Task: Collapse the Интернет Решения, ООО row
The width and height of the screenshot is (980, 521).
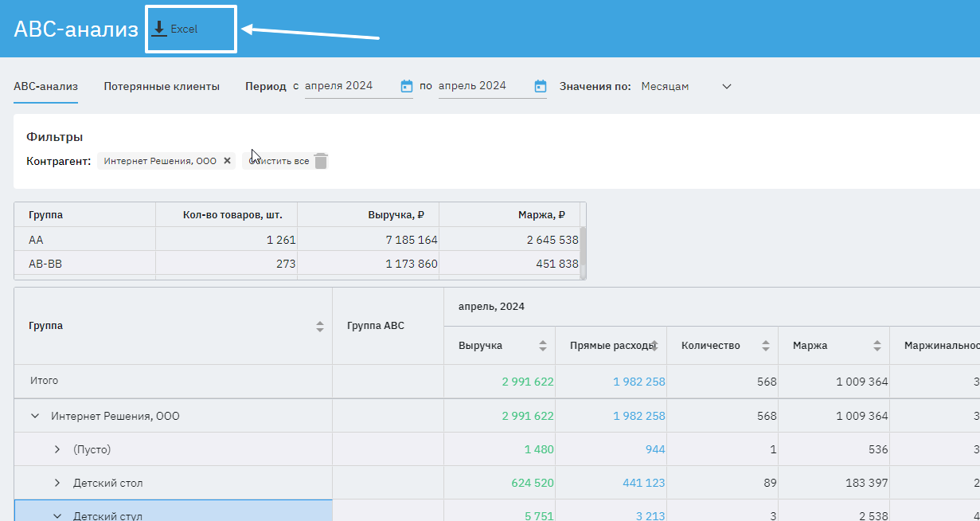Action: tap(35, 416)
